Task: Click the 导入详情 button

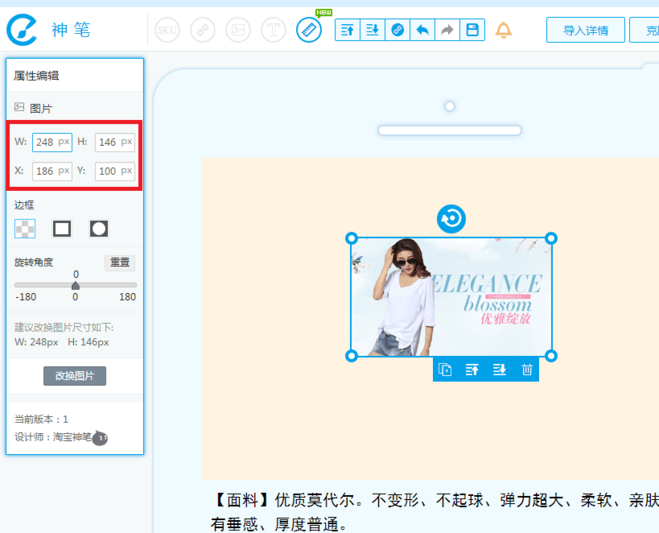Action: coord(585,30)
